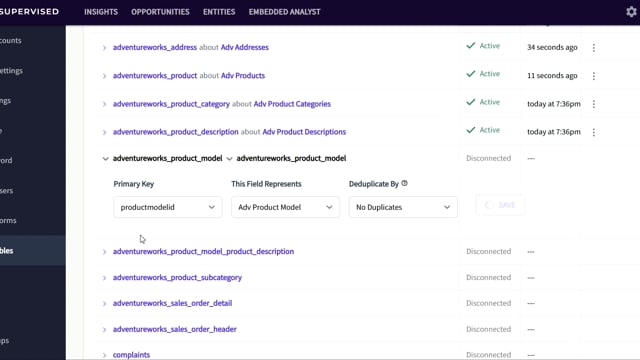Screen dimensions: 640x360
Task: Open kebab menu for adventureworks_product_category row
Action: [x=594, y=104]
